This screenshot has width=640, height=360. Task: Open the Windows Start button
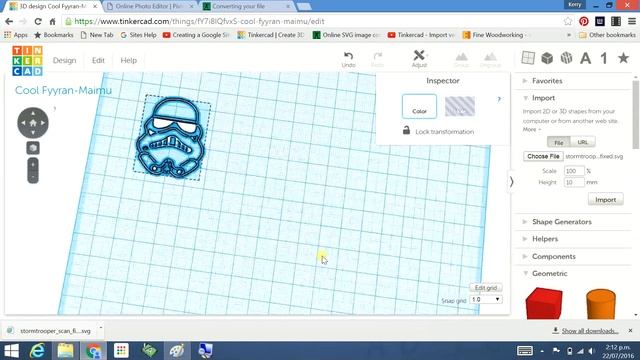tap(11, 351)
